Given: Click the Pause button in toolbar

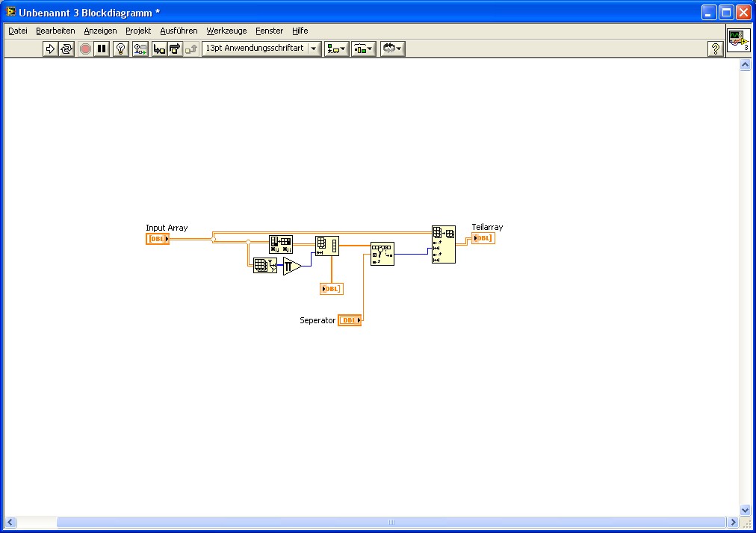Looking at the screenshot, I should (102, 49).
